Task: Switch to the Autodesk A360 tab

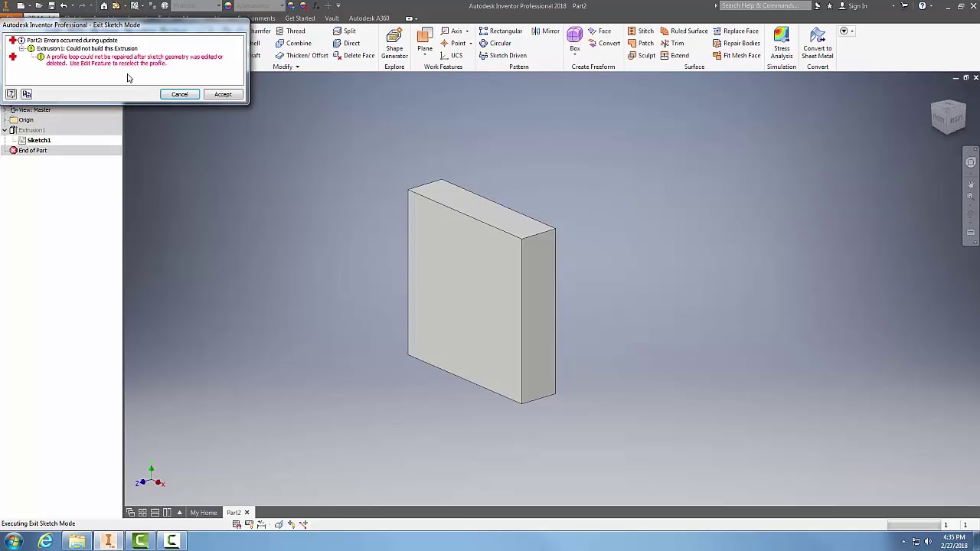Action: pos(369,18)
